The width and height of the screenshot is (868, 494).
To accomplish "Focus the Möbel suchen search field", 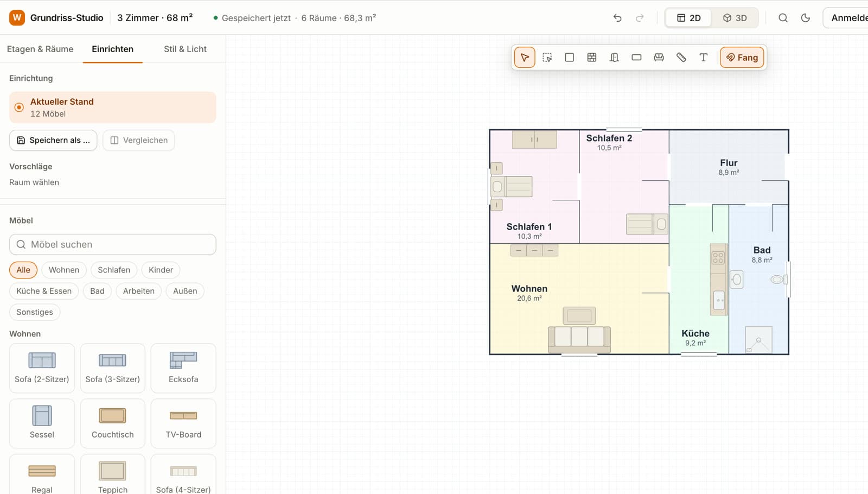I will [112, 244].
